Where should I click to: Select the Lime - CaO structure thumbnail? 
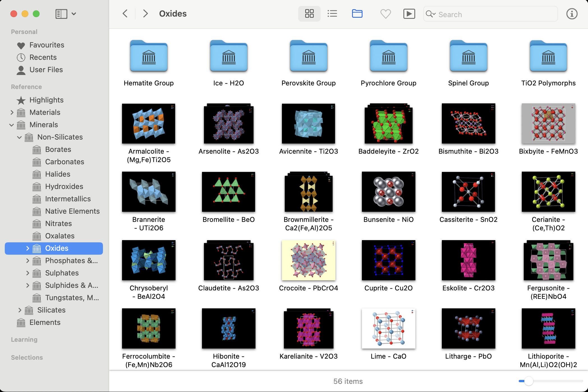click(x=388, y=329)
